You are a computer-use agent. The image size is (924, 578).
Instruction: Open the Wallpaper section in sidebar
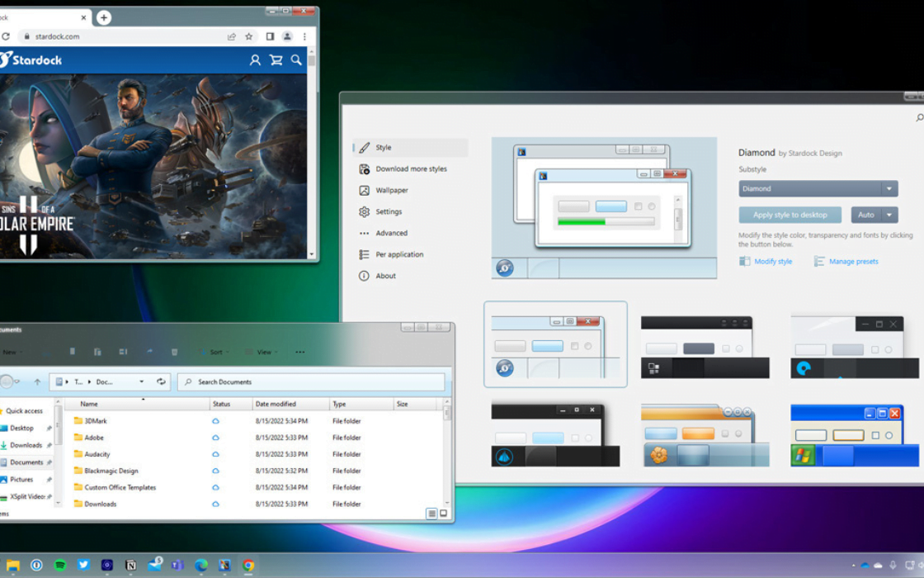tap(392, 190)
